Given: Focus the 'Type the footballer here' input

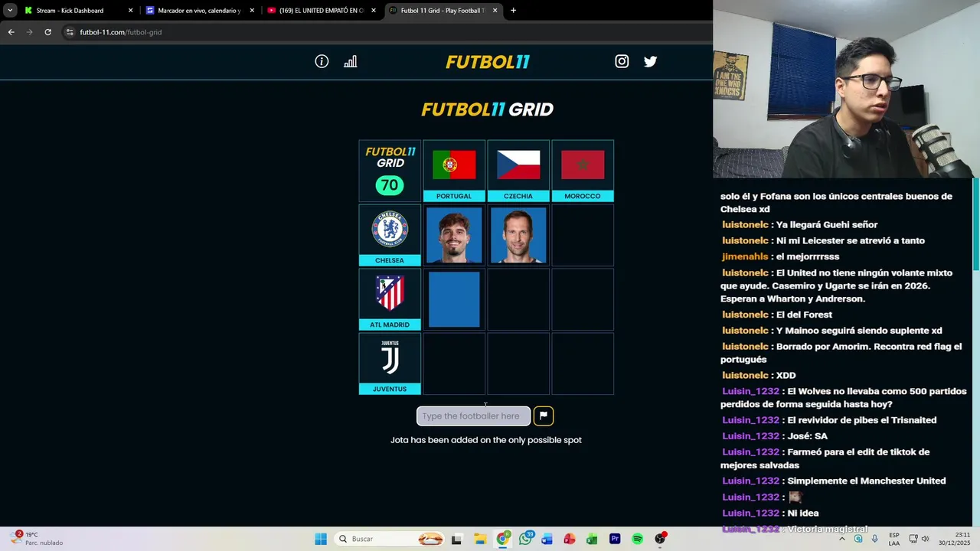Looking at the screenshot, I should coord(473,416).
